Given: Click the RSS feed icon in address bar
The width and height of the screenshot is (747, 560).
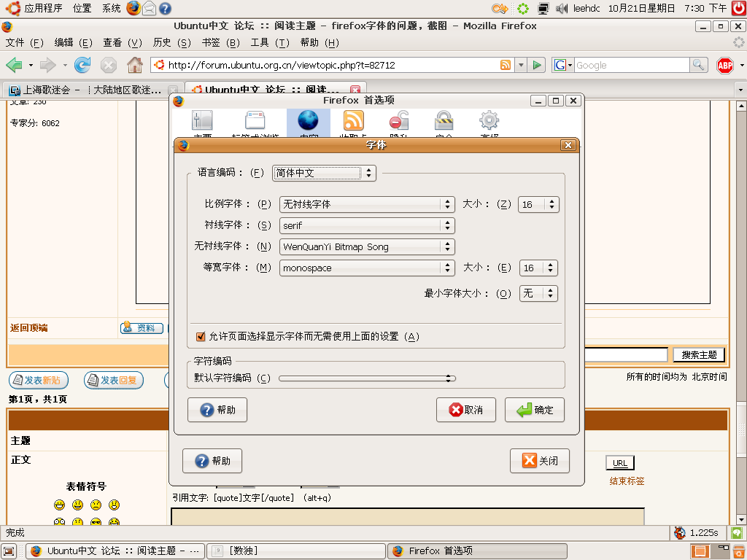Looking at the screenshot, I should (506, 65).
